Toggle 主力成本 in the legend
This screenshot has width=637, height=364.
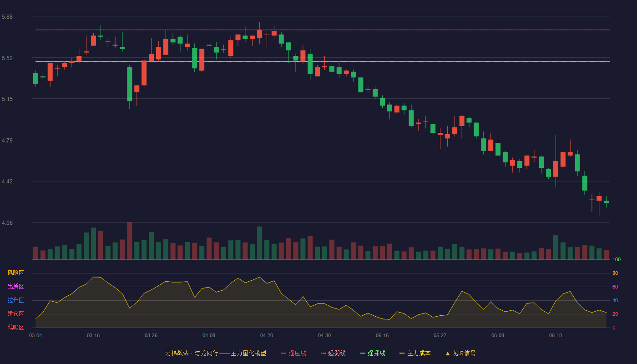click(415, 353)
